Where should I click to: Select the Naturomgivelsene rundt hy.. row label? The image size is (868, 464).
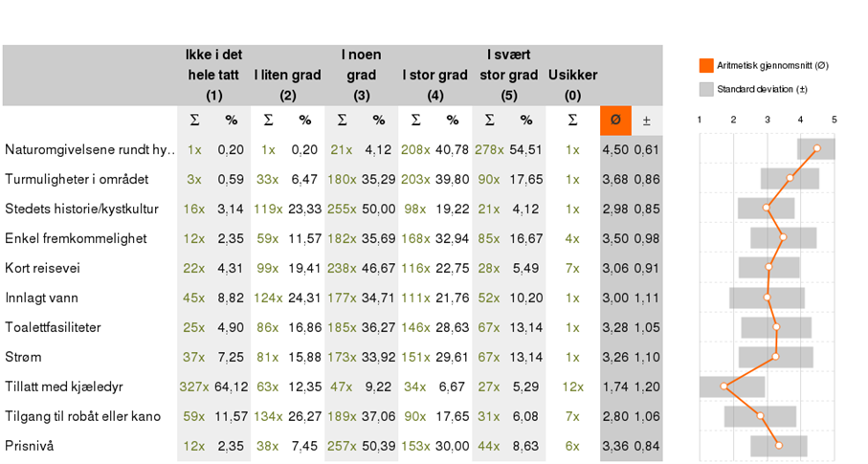pos(90,149)
